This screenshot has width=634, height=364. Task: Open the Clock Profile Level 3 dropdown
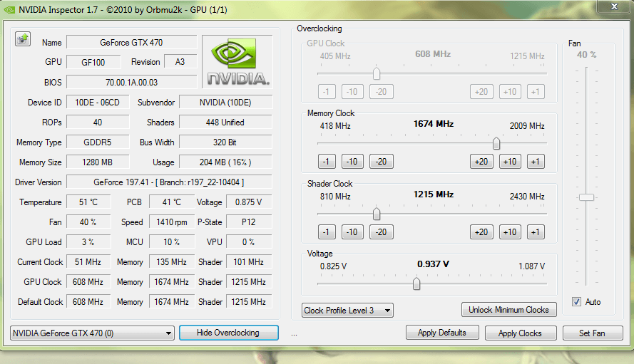point(347,311)
